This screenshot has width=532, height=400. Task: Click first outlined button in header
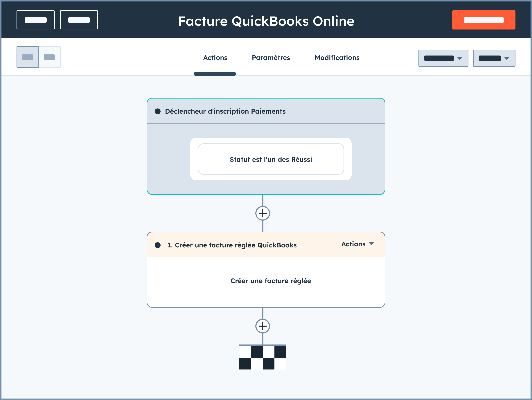pyautogui.click(x=36, y=20)
